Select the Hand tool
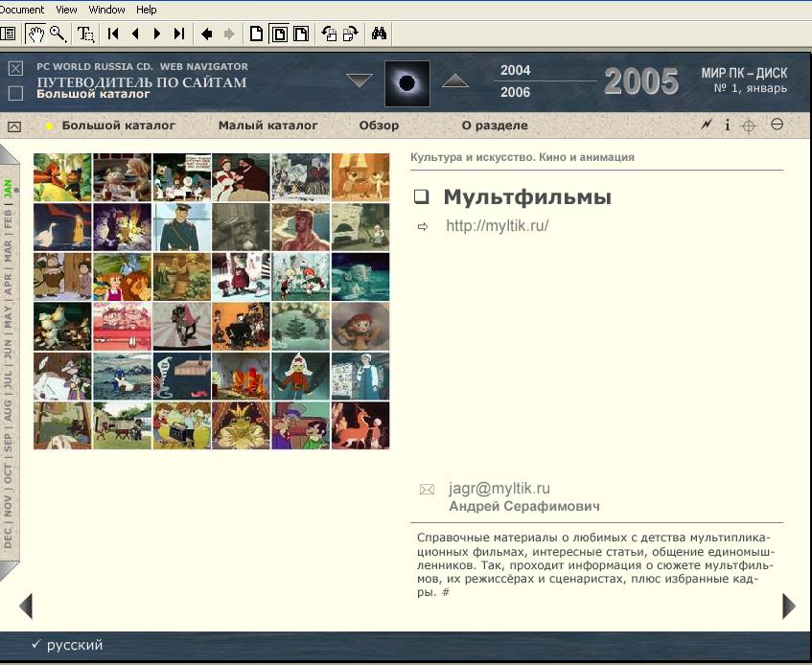Viewport: 812px width, 665px height. click(x=35, y=34)
